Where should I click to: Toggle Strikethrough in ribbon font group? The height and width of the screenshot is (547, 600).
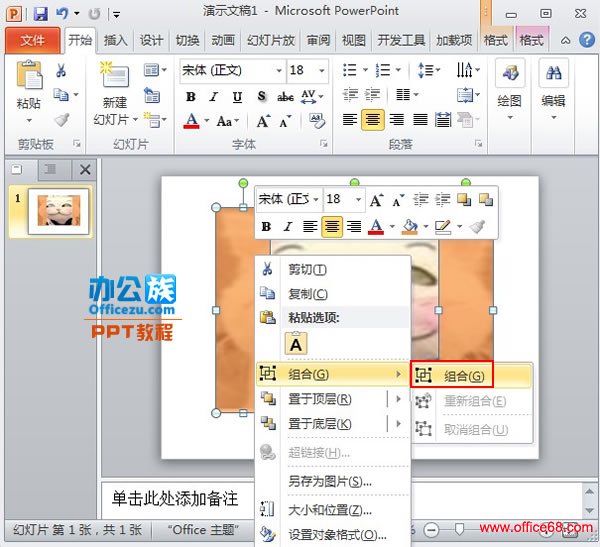[x=285, y=97]
